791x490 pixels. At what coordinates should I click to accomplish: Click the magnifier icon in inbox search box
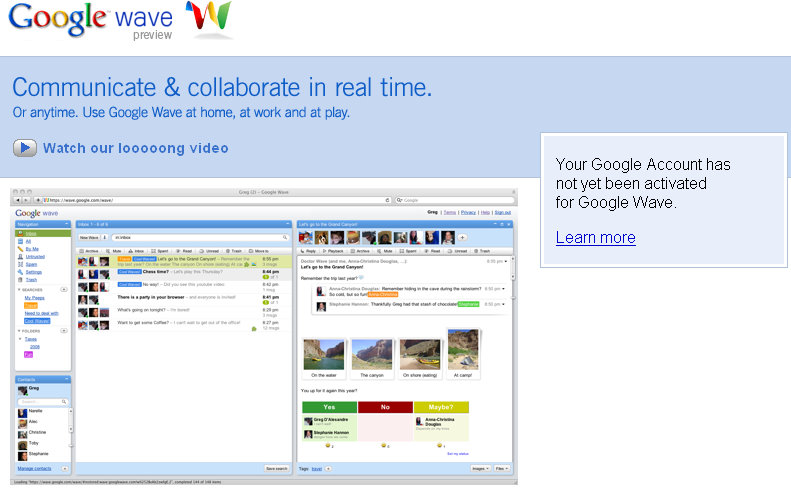pyautogui.click(x=285, y=237)
